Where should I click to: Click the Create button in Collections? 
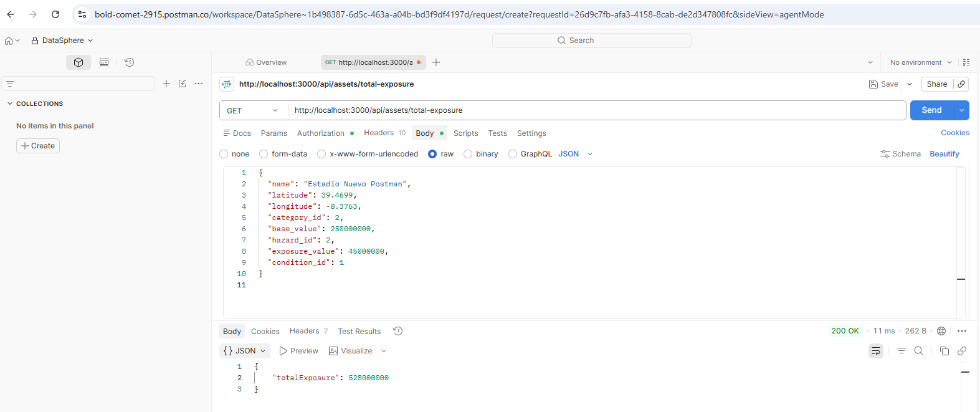click(38, 146)
